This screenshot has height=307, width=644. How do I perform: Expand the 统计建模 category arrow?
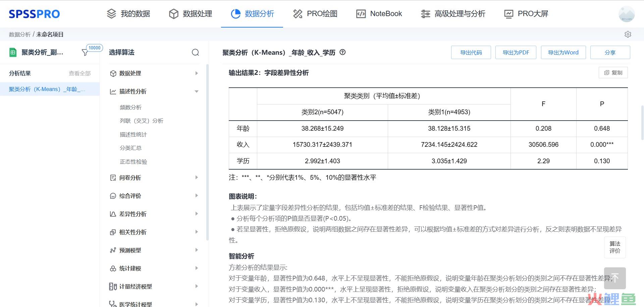coord(197,268)
